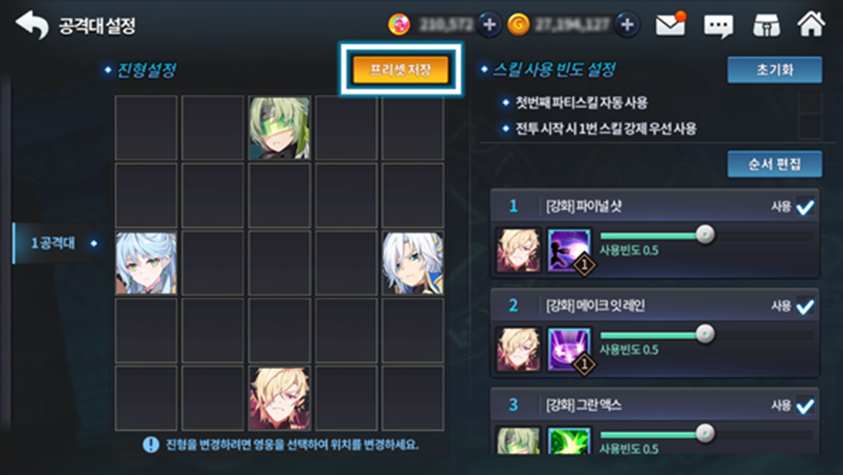Enable 전투 시작 시 1번 스킬 강제 우선 사용
The height and width of the screenshot is (475, 843).
tap(810, 128)
